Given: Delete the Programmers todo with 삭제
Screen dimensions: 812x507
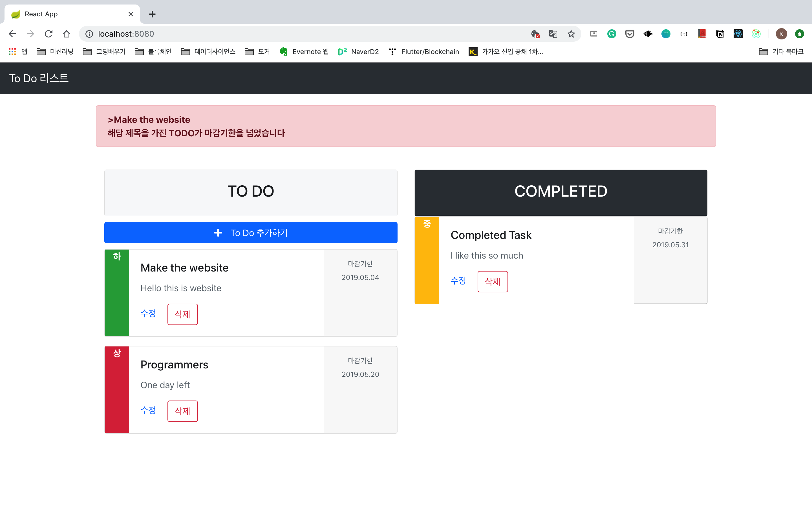Looking at the screenshot, I should pyautogui.click(x=182, y=411).
